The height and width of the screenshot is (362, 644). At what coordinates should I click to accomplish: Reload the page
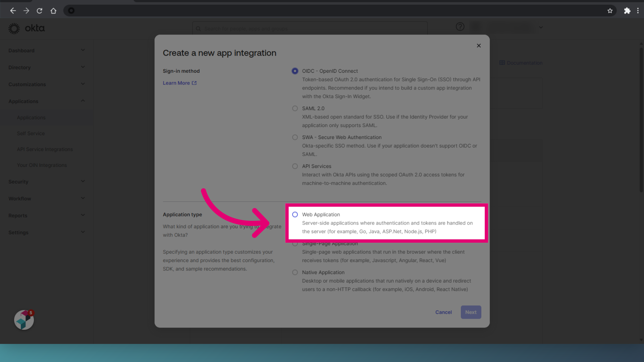pyautogui.click(x=40, y=11)
